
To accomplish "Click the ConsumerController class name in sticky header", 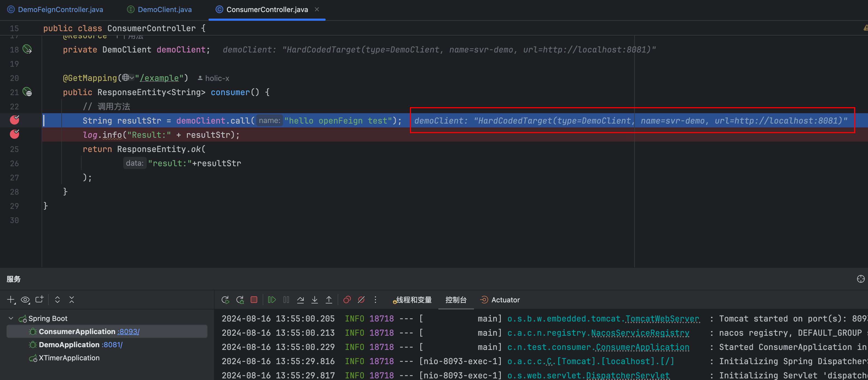I will pos(152,28).
